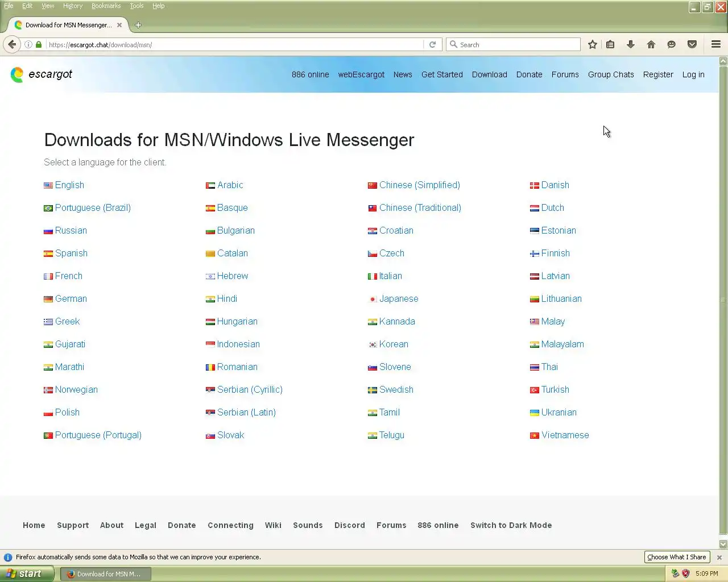
Task: Select the Serbian (Cyrillic) language link
Action: point(250,390)
